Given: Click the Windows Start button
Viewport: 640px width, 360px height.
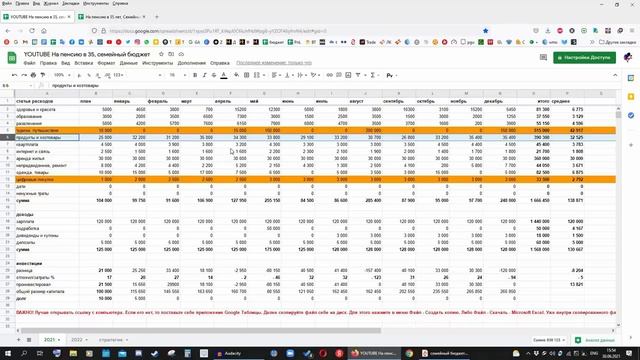Looking at the screenshot, I should tap(8, 353).
